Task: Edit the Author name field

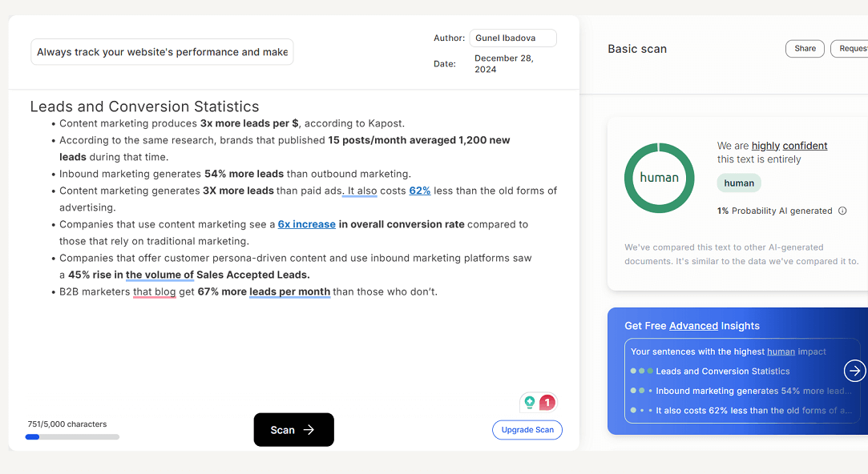Action: point(513,38)
